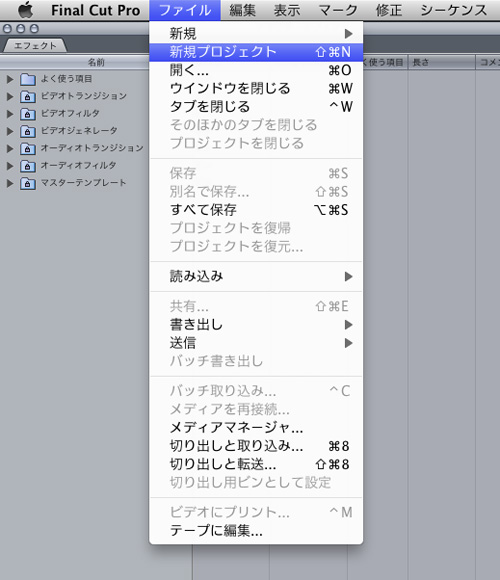
Task: Expand the ビデオトランジション disclosure triangle
Action: click(x=10, y=96)
